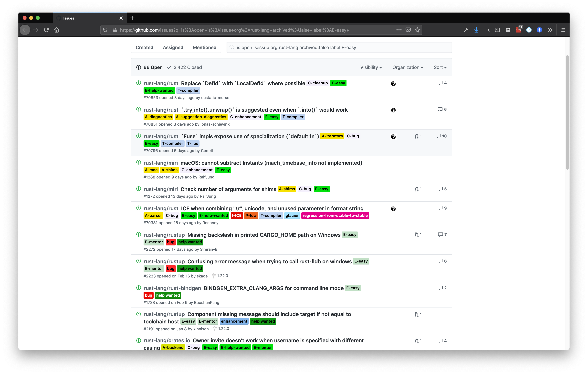The width and height of the screenshot is (588, 374).
Task: Bookmark this page with star icon
Action: pyautogui.click(x=417, y=30)
